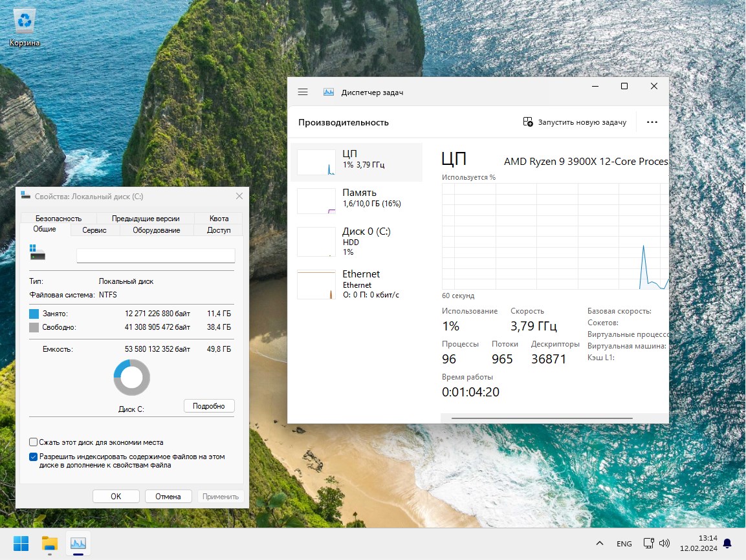This screenshot has height=560, width=746.
Task: Minimize the Task Manager window
Action: pos(595,86)
